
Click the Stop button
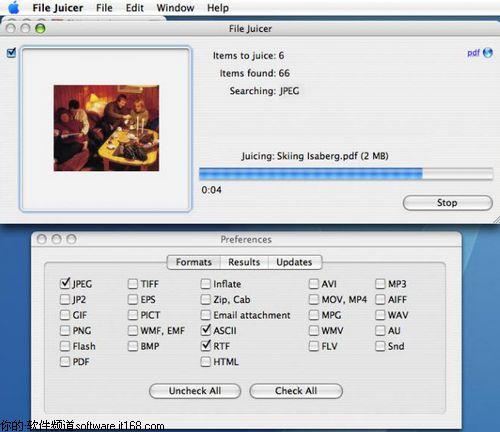448,203
